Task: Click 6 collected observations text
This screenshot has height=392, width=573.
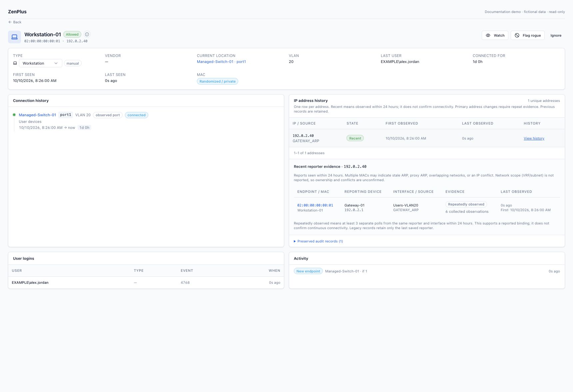Action: pos(467,211)
